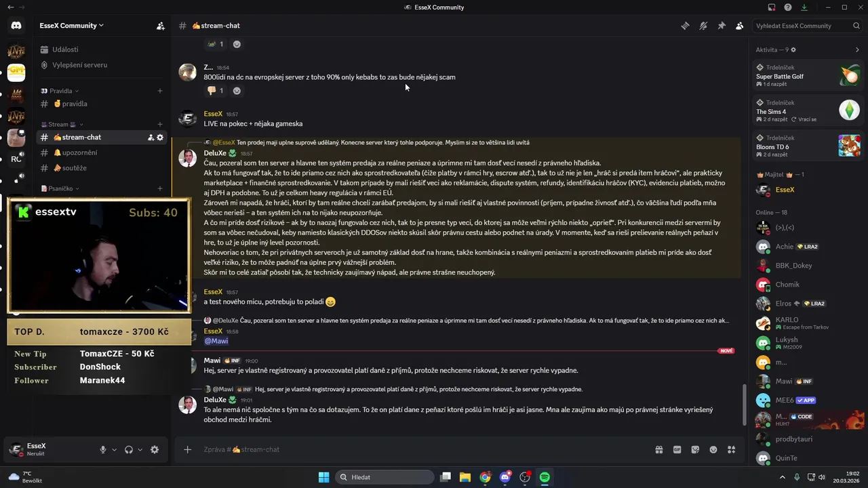Open the gift Nitro icon in message box
This screenshot has height=488, width=868.
(658, 449)
